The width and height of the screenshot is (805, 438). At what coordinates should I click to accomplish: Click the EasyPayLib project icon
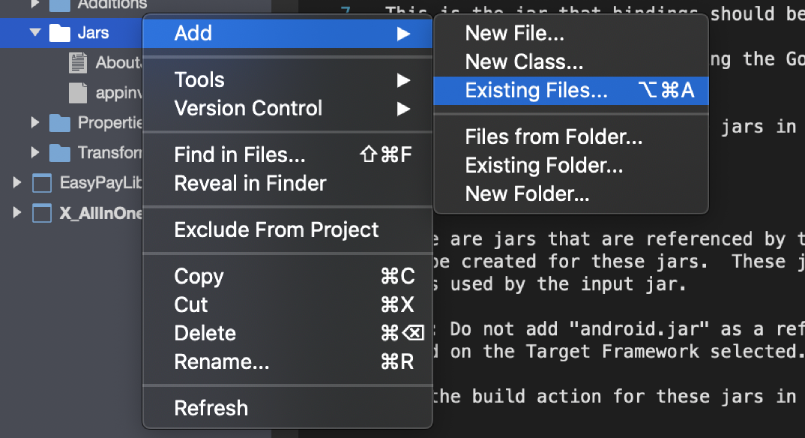pyautogui.click(x=42, y=183)
